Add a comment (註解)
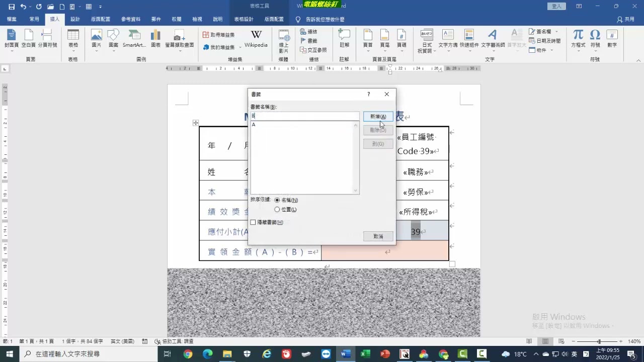This screenshot has width=644, height=362. (x=344, y=38)
